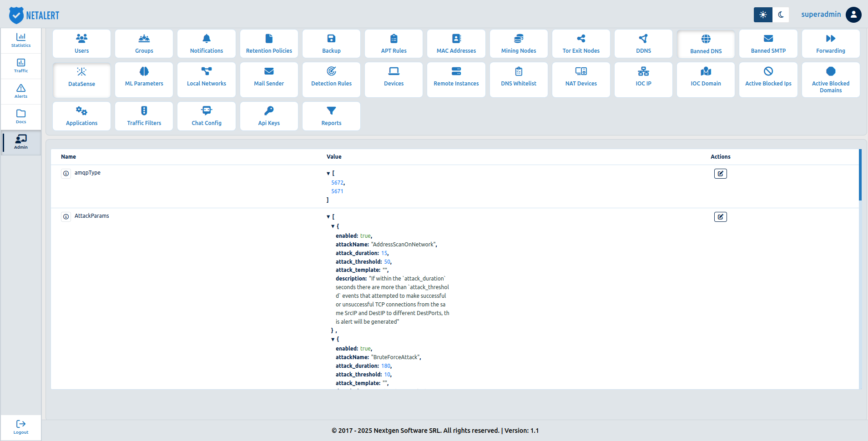Click the Actions column header
Image resolution: width=868 pixels, height=441 pixels.
721,157
